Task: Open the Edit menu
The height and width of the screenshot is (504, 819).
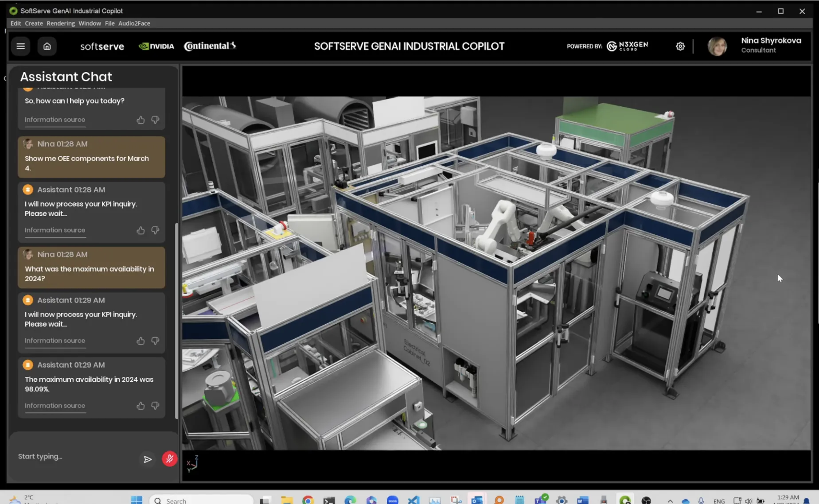Action: click(16, 23)
